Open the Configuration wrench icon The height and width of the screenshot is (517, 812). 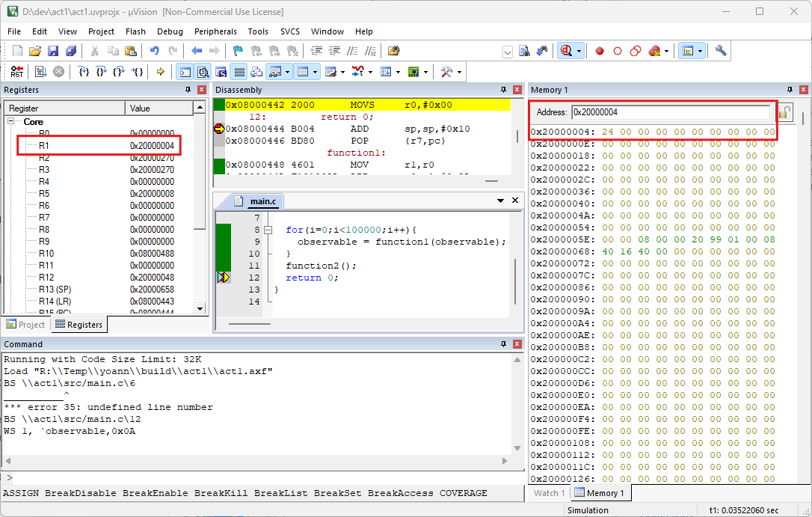coord(721,51)
